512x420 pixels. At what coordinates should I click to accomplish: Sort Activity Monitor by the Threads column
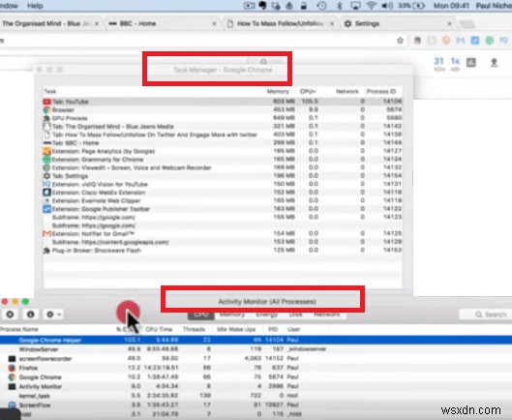pos(194,329)
